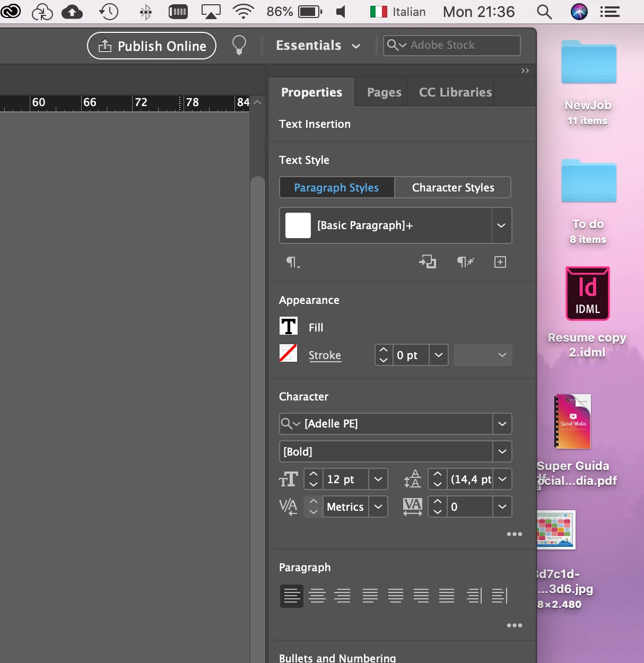Click the leading stepper arrows
Image resolution: width=644 pixels, height=663 pixels.
click(x=438, y=479)
